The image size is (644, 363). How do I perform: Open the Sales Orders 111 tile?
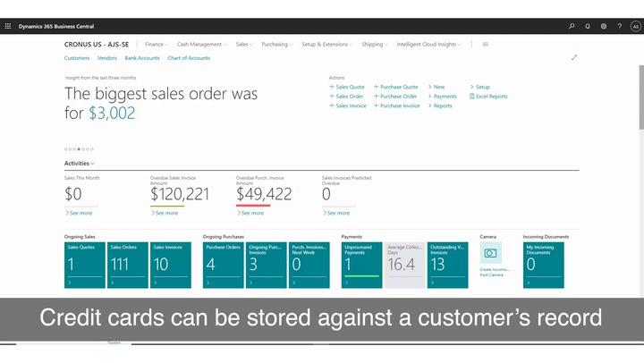(127, 264)
